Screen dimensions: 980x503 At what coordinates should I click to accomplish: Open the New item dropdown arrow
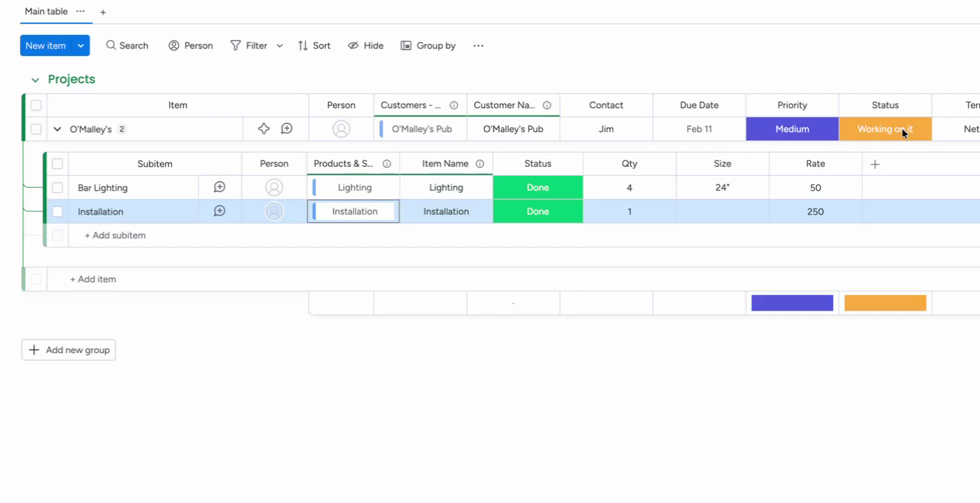tap(80, 45)
